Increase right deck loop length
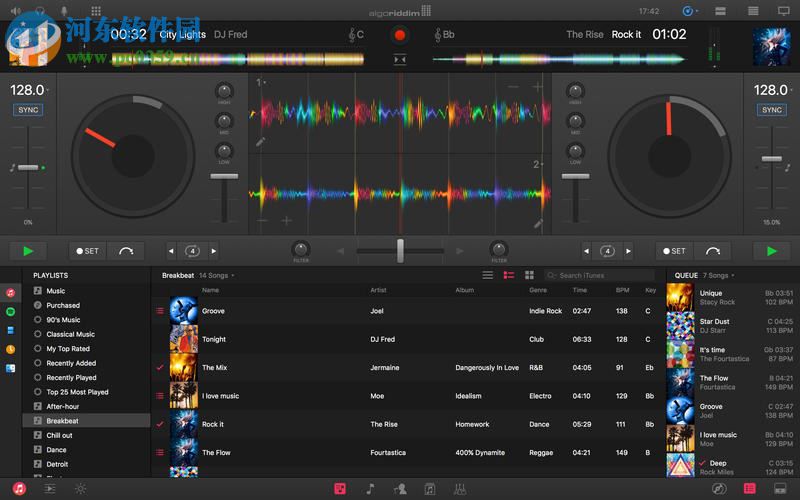Image resolution: width=800 pixels, height=500 pixels. (628, 251)
